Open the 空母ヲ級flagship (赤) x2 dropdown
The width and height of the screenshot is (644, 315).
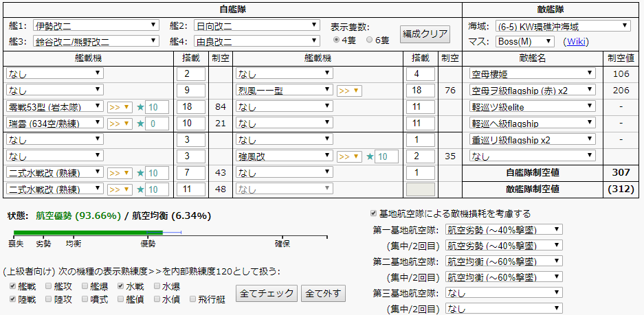(x=533, y=90)
